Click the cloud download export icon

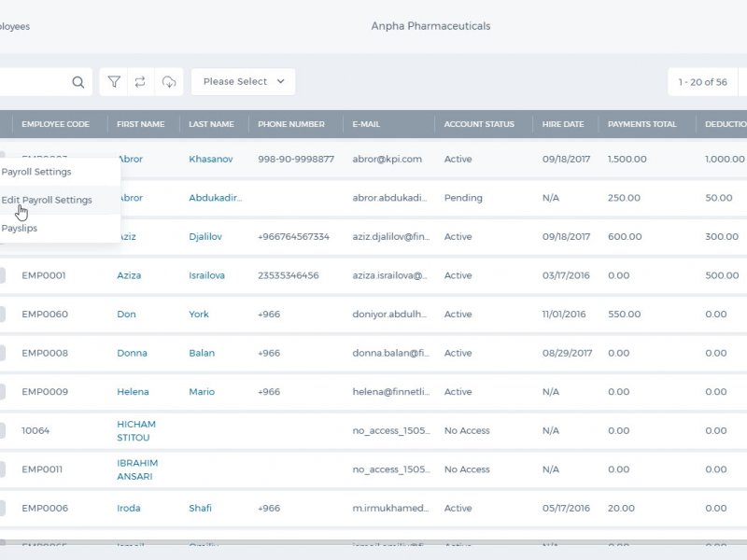169,82
